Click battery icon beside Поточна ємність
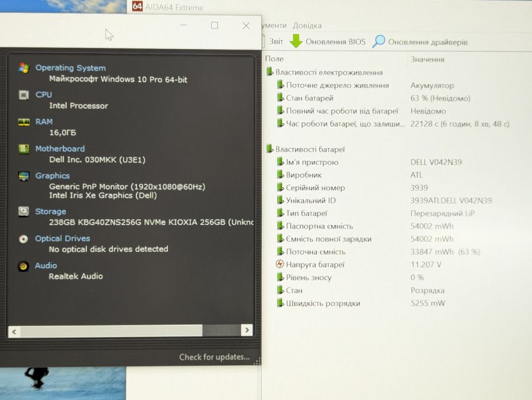 (x=280, y=251)
